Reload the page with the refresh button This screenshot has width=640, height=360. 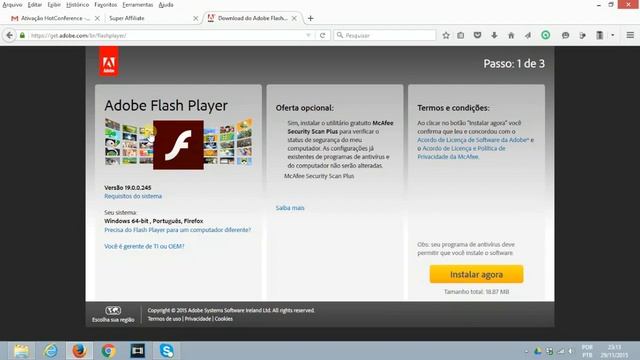322,36
